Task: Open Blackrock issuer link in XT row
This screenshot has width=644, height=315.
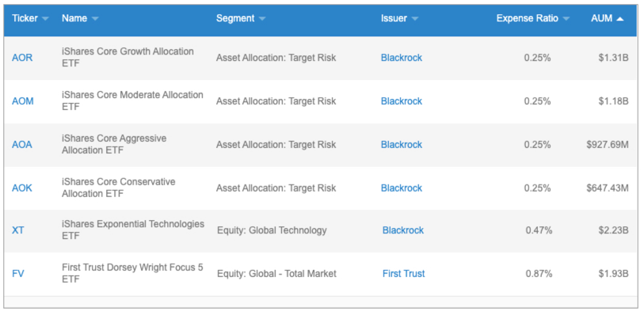Action: point(403,230)
